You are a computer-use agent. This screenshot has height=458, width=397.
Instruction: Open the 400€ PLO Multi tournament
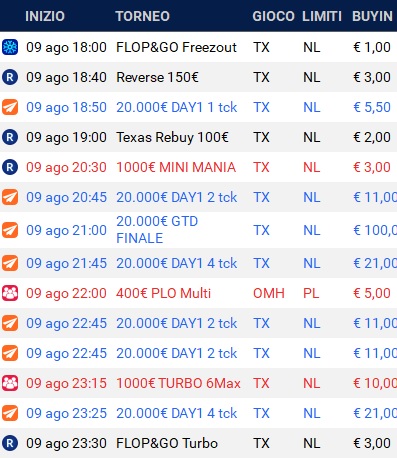163,293
